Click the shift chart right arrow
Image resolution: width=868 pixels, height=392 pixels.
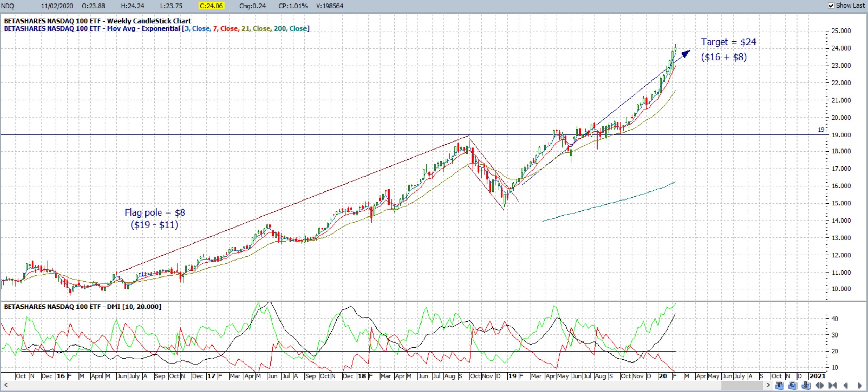click(860, 385)
